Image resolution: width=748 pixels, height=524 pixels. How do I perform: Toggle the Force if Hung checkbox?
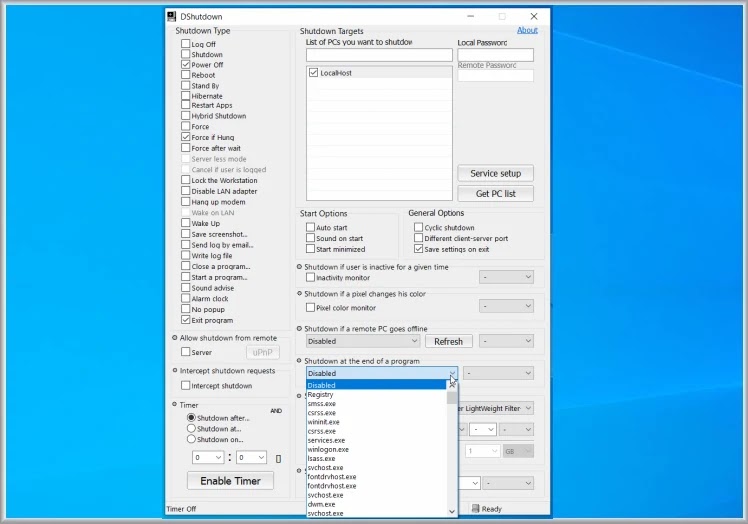[186, 137]
